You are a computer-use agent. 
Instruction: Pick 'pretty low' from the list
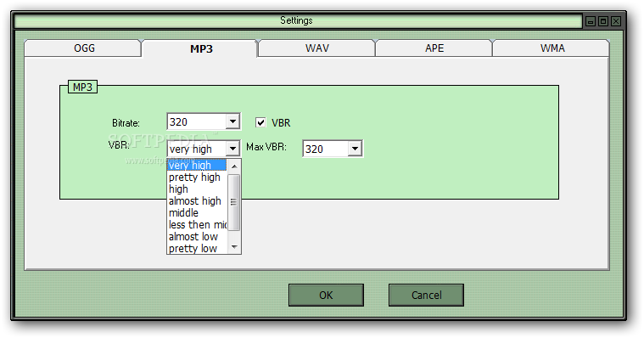(197, 248)
